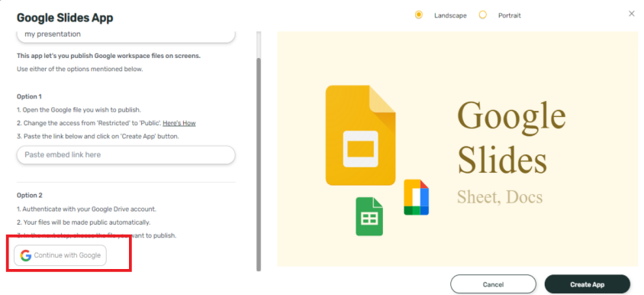This screenshot has width=644, height=295.
Task: Select the Portrait orientation
Action: pos(482,15)
